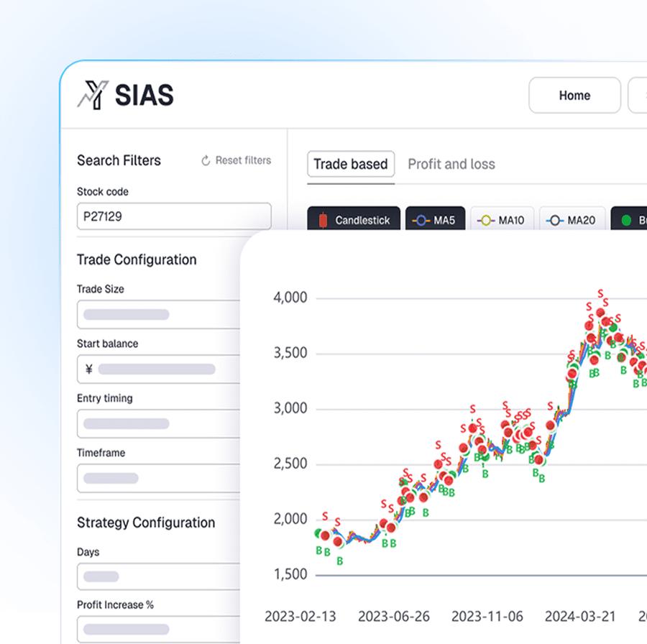Click the Home button
The height and width of the screenshot is (644, 647).
(x=574, y=96)
